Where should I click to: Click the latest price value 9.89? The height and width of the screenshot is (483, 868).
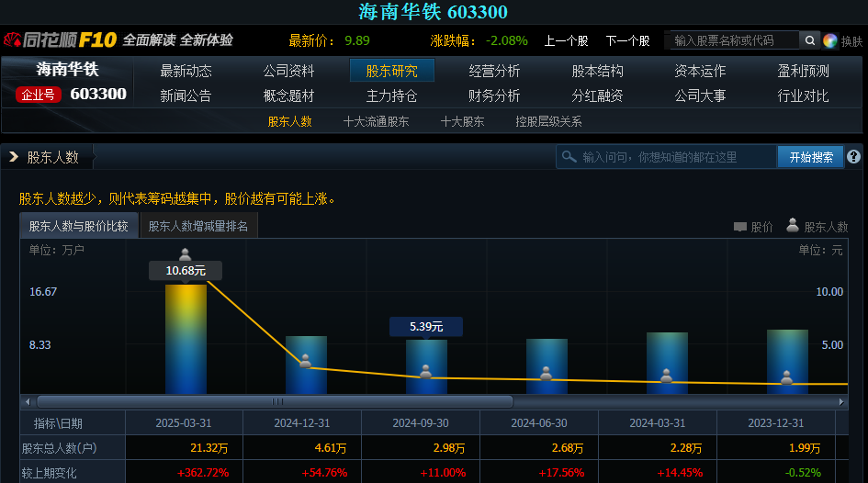(x=357, y=41)
